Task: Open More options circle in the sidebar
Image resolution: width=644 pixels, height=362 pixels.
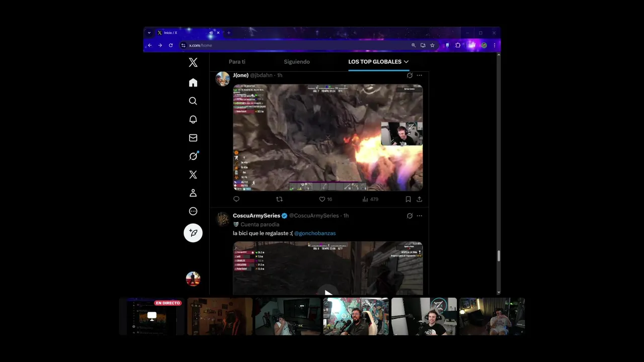Action: [193, 211]
